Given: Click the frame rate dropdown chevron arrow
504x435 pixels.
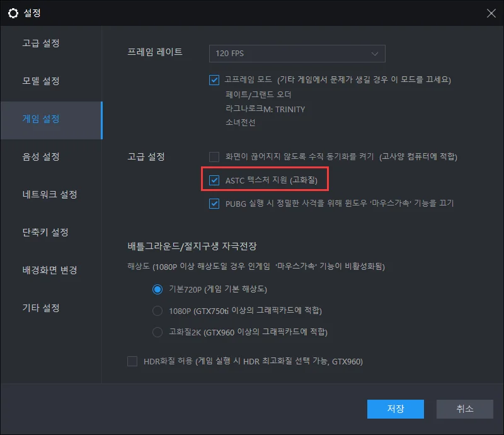Looking at the screenshot, I should [x=374, y=54].
